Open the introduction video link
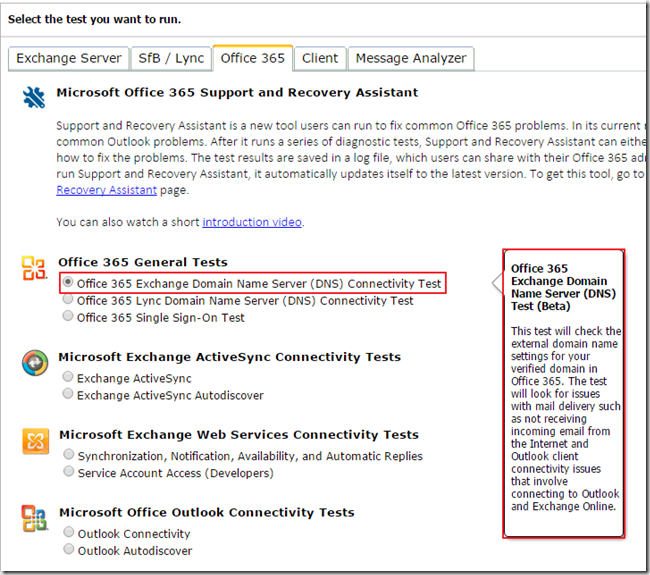Viewport: 650px width, 575px height. 252,222
